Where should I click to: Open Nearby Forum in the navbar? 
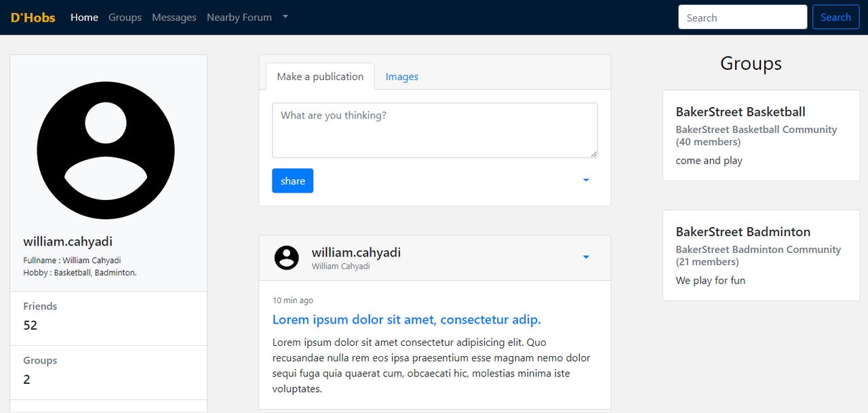click(x=239, y=17)
